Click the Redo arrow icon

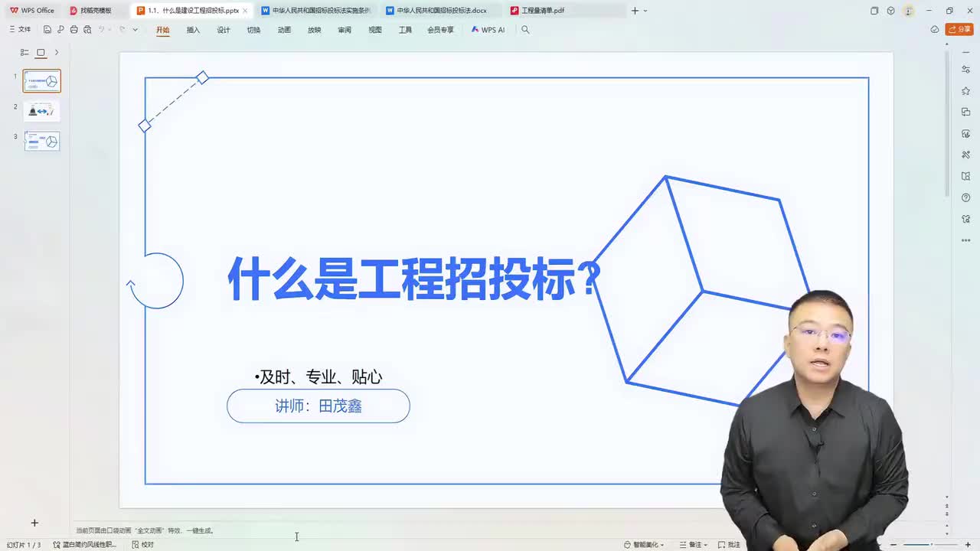point(122,29)
